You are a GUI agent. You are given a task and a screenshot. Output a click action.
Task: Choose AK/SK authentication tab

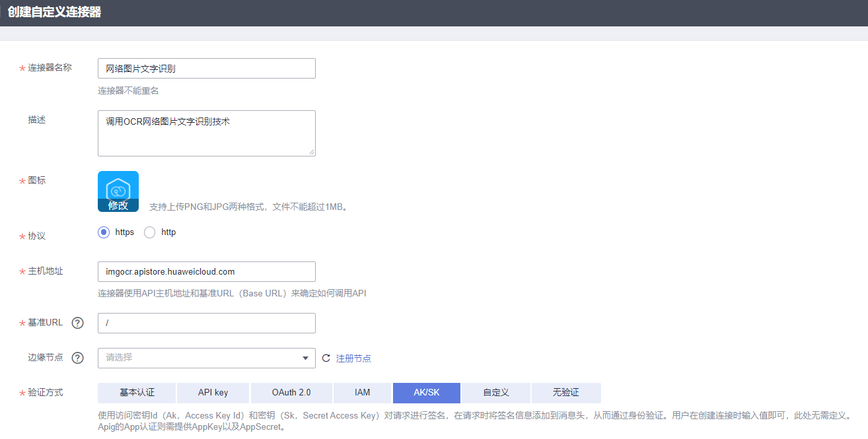tap(427, 393)
